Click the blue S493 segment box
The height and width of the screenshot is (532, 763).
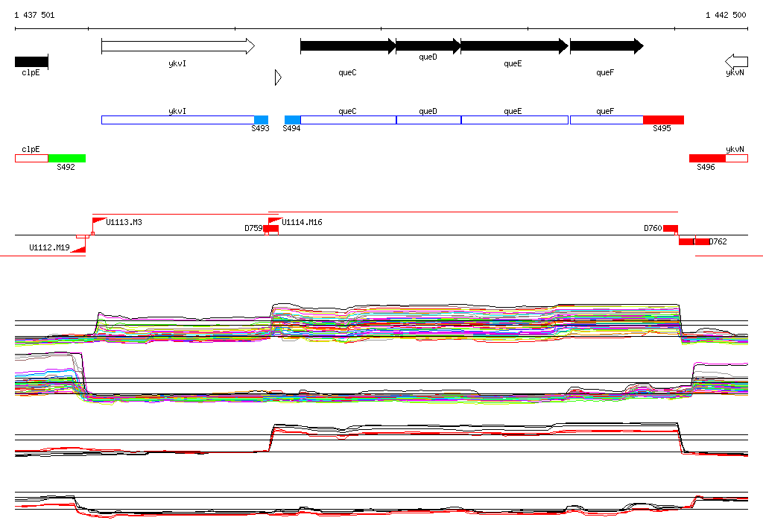pyautogui.click(x=262, y=120)
